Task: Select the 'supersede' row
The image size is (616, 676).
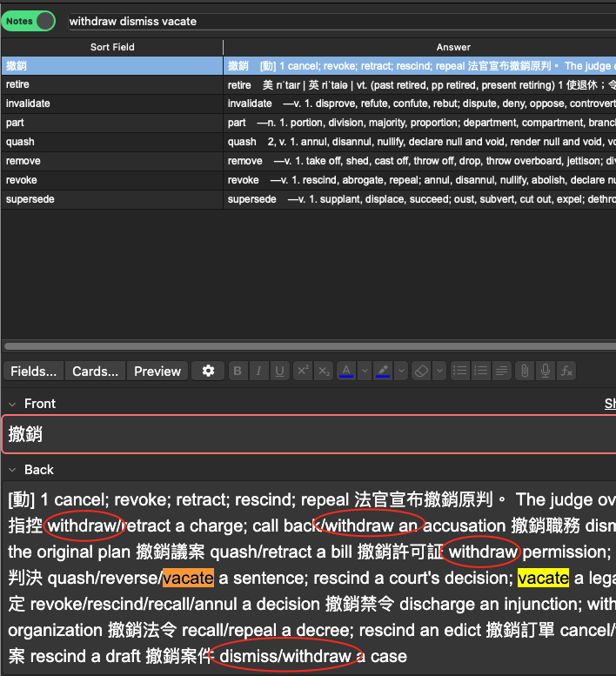Action: point(112,199)
